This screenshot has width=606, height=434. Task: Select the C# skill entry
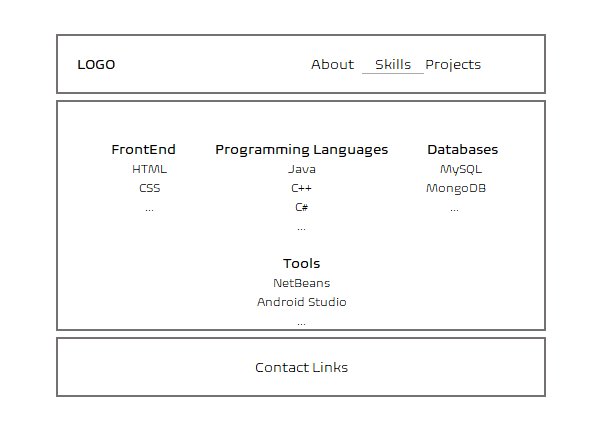(x=301, y=207)
